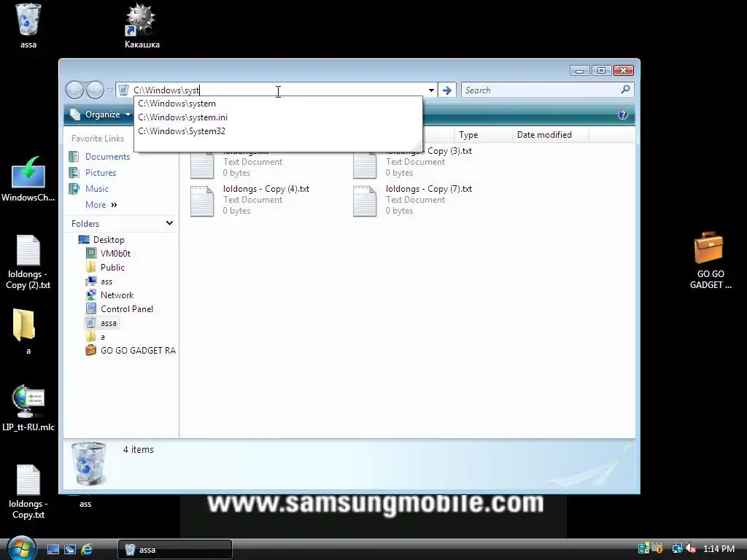Image resolution: width=747 pixels, height=560 pixels.
Task: Select Control Panel in folder tree
Action: click(x=120, y=309)
